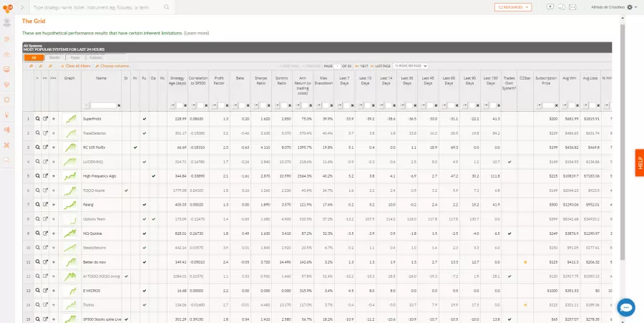
Task: Click the plus icon in Truths row
Action: click(54, 305)
